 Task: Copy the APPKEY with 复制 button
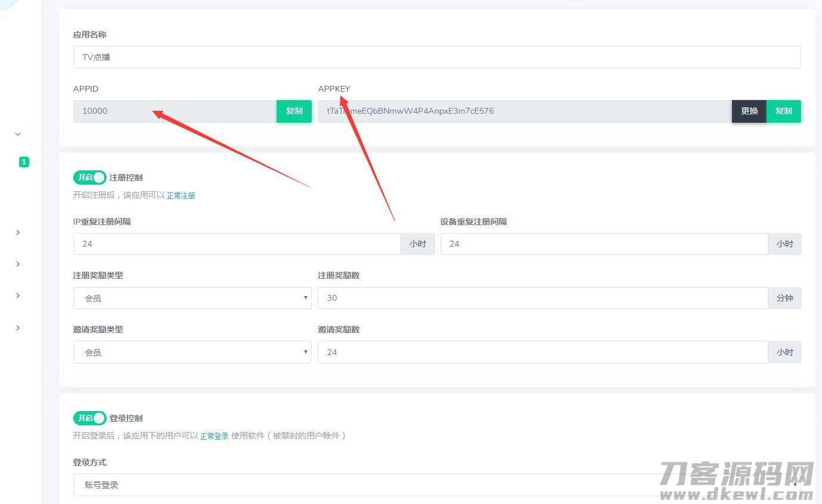click(783, 111)
